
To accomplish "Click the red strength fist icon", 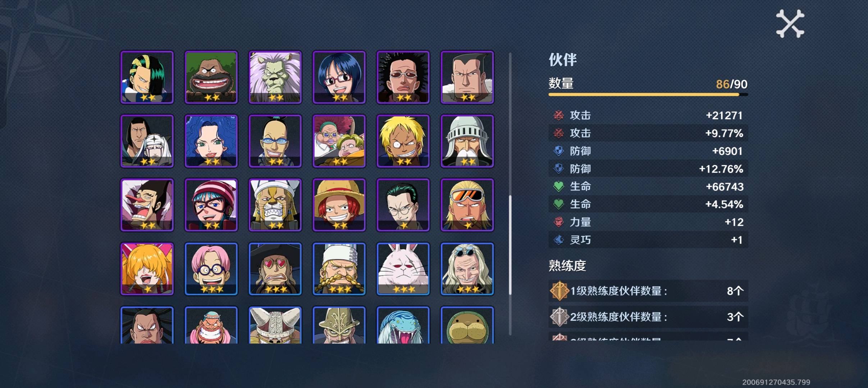I will point(558,222).
